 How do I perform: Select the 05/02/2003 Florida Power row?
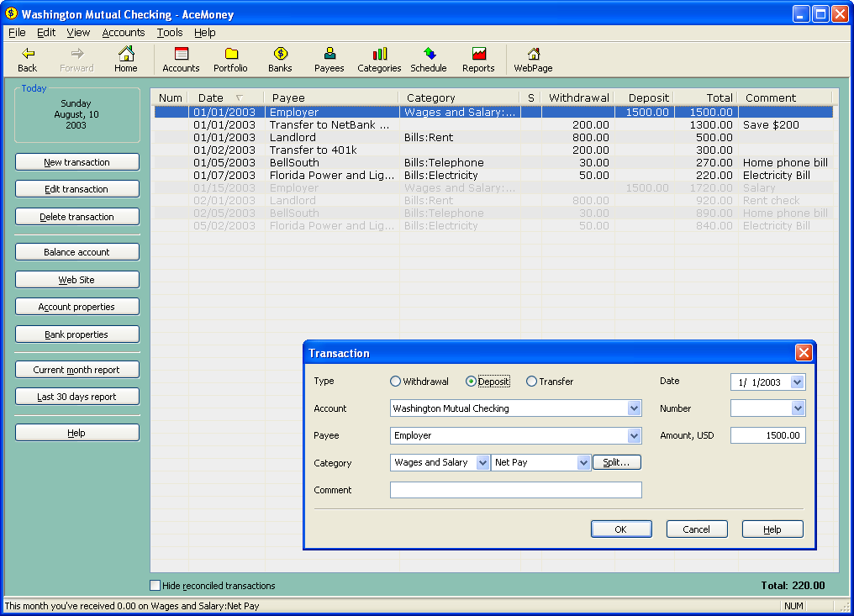coord(493,225)
